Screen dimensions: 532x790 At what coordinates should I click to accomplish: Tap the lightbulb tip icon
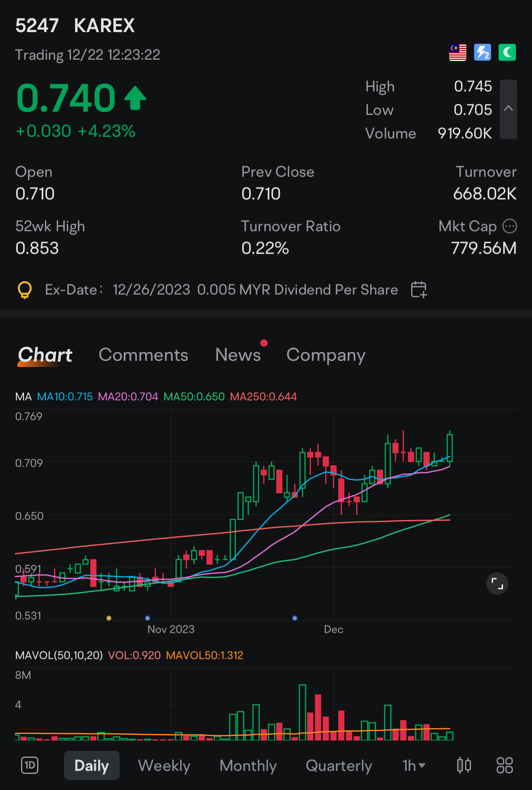(25, 290)
